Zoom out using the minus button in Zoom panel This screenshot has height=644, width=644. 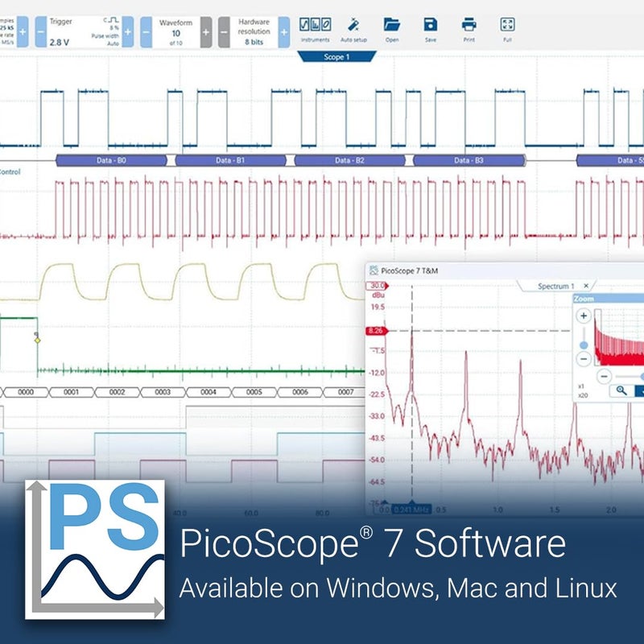coord(584,360)
